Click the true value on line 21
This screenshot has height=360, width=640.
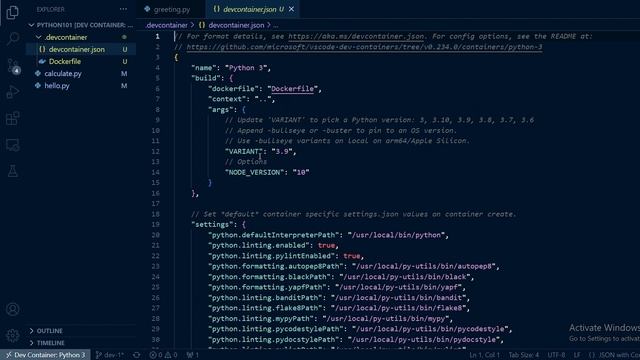pos(326,245)
